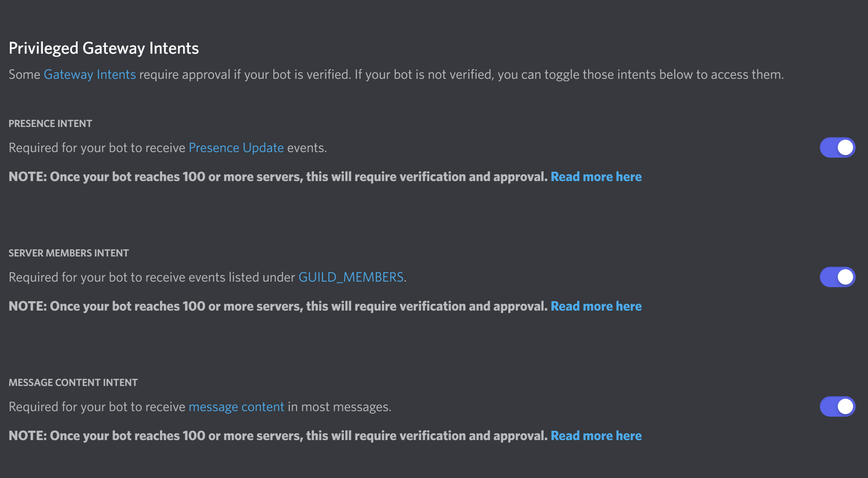
Task: Open Read more here under Message Content Intent
Action: 596,436
